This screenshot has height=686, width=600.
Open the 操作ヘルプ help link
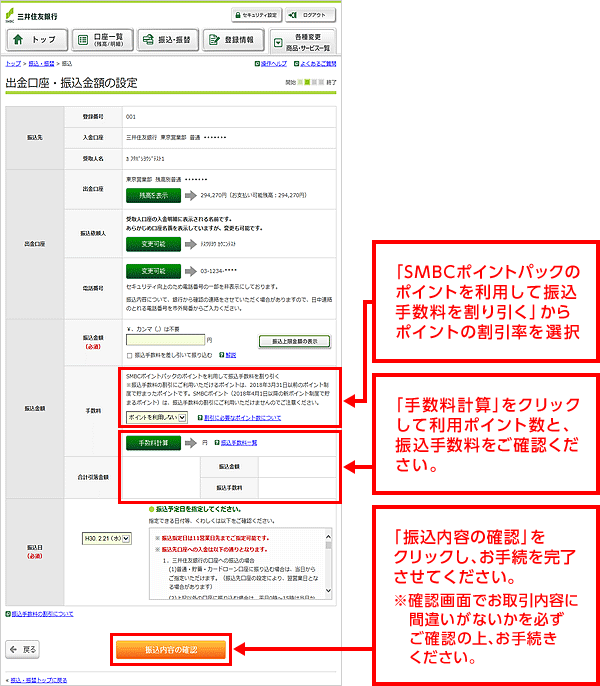[x=271, y=64]
